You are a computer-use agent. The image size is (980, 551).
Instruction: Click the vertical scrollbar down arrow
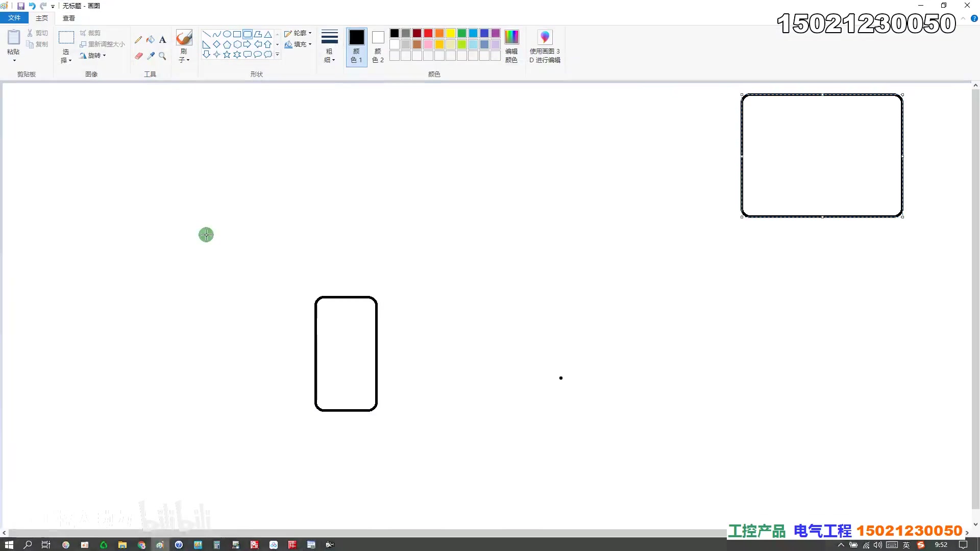tap(975, 524)
